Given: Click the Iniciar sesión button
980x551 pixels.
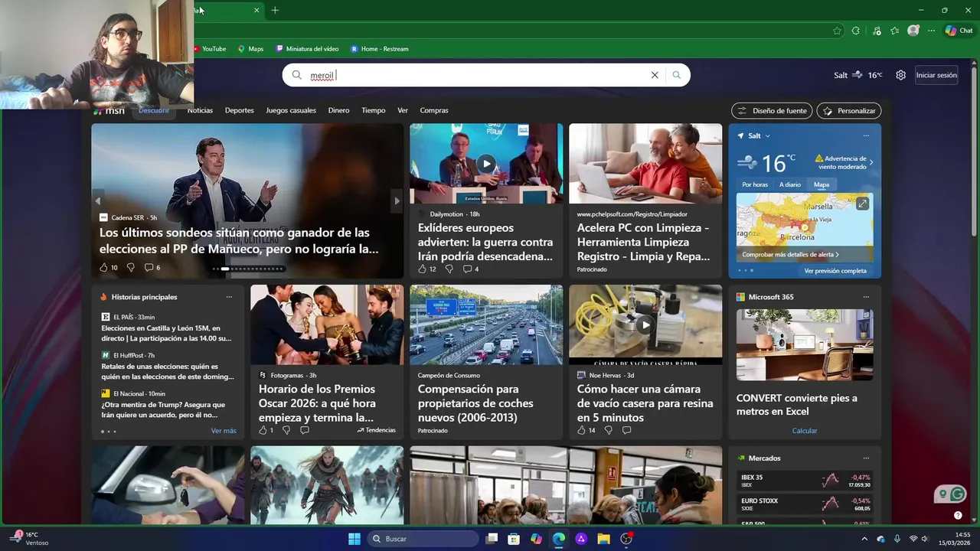Looking at the screenshot, I should coord(936,75).
